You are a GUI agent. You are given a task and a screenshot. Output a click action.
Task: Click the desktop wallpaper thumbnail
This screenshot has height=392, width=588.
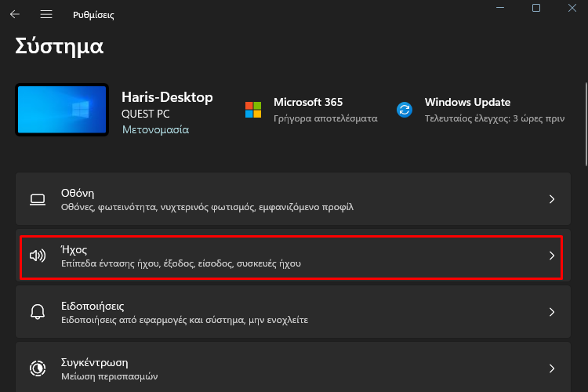tap(62, 110)
